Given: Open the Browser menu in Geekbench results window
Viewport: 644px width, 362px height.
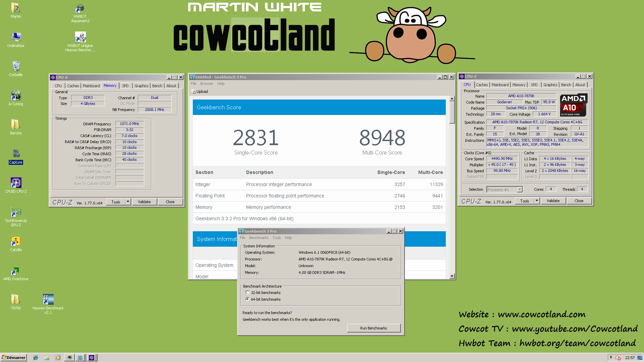Looking at the screenshot, I should pyautogui.click(x=207, y=83).
